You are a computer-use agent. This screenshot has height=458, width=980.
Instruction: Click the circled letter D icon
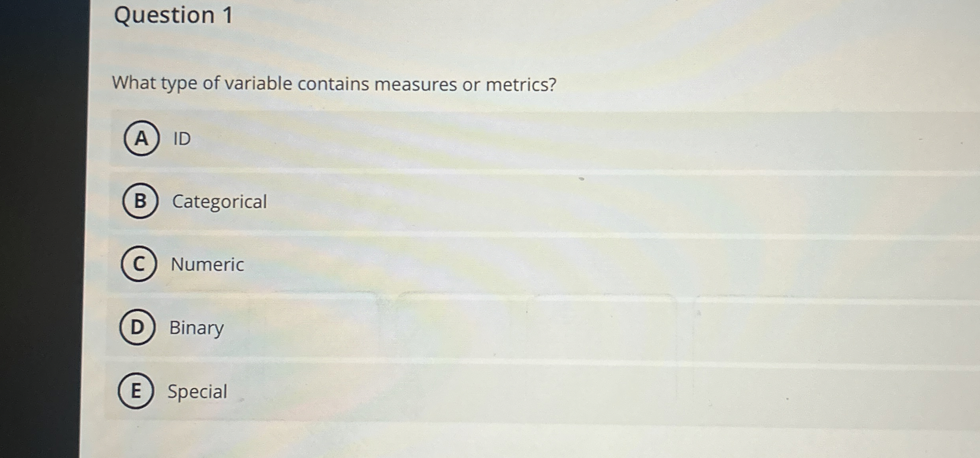tap(137, 328)
